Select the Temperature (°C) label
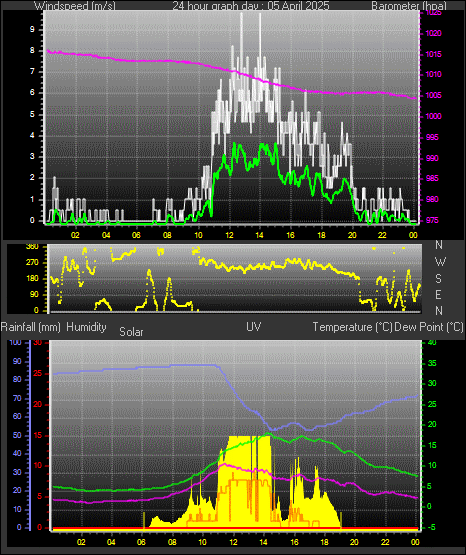This screenshot has width=466, height=555. [352, 327]
